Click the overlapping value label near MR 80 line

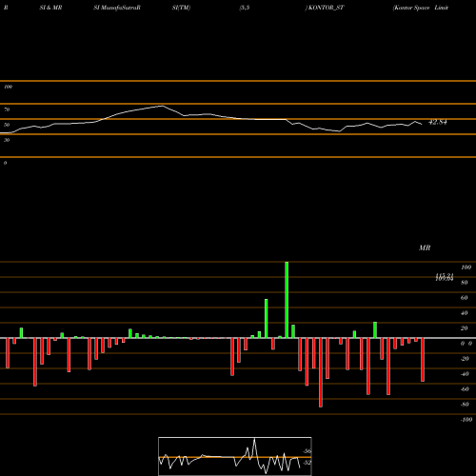[445, 277]
